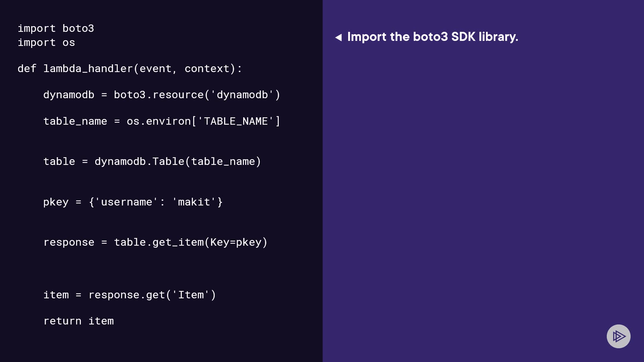Click 'response.get' in the item assignment

pyautogui.click(x=126, y=295)
